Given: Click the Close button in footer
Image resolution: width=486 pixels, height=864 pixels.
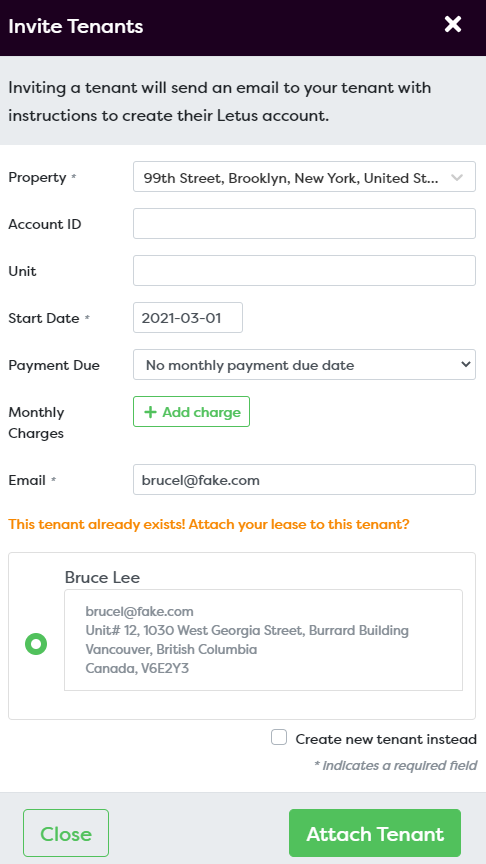Looking at the screenshot, I should coord(66,833).
